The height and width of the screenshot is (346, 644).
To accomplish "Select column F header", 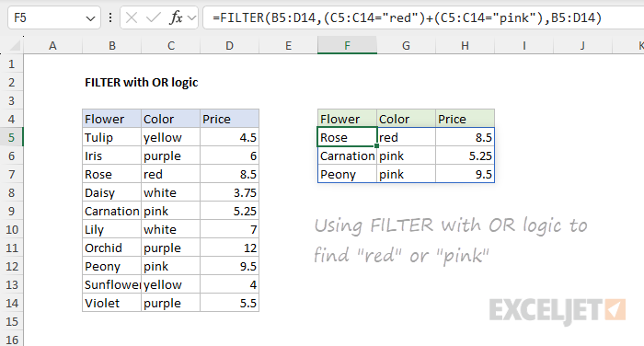I will click(x=347, y=45).
